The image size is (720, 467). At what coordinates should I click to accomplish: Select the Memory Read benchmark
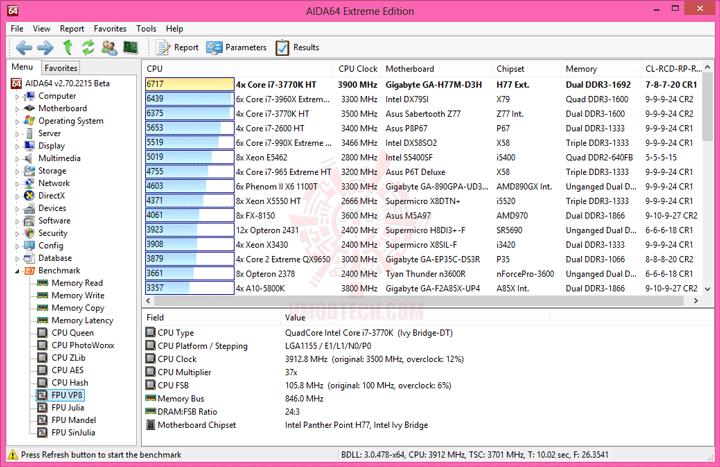[x=77, y=283]
